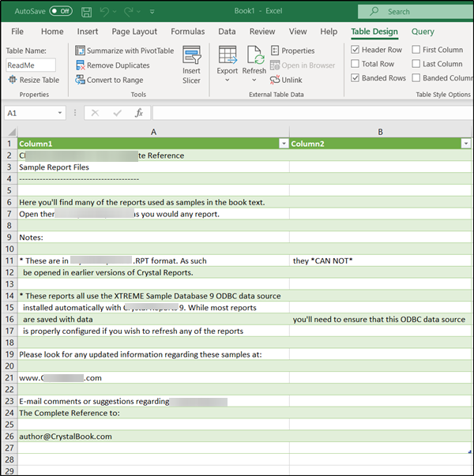Click the Save icon in title bar
The width and height of the screenshot is (474, 476).
(x=86, y=12)
